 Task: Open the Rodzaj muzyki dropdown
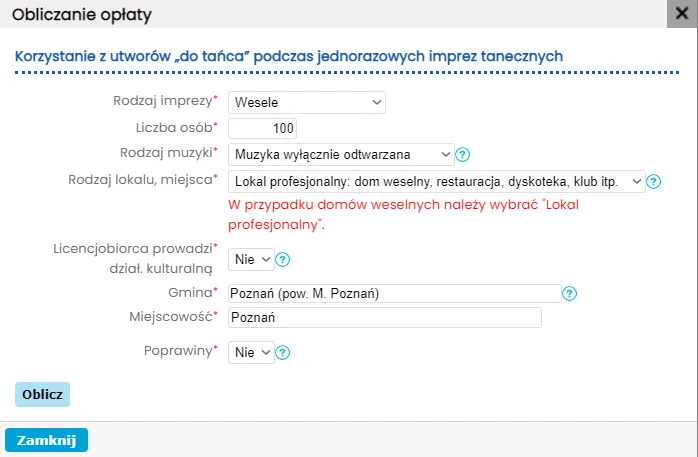(x=341, y=154)
